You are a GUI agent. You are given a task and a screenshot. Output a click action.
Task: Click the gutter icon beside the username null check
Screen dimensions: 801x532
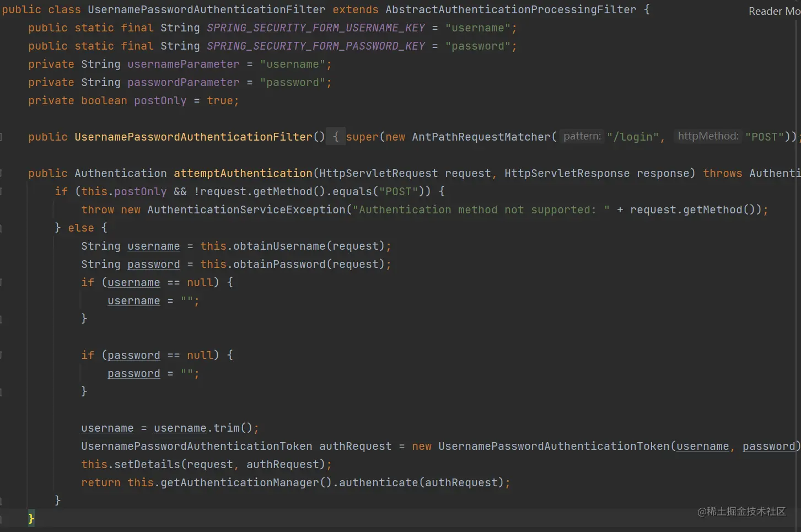pyautogui.click(x=3, y=282)
